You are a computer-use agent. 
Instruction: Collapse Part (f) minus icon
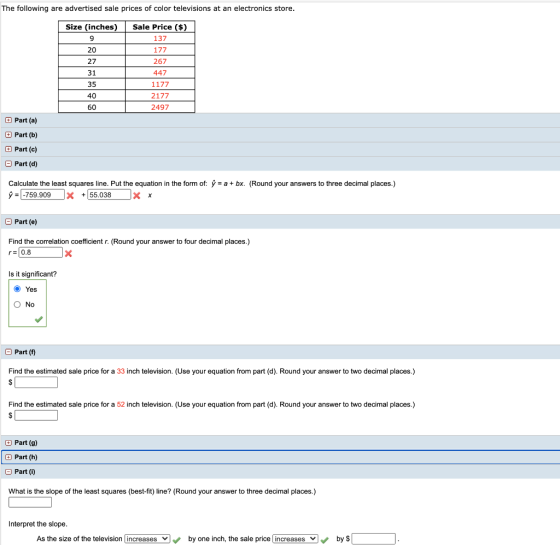pyautogui.click(x=8, y=352)
